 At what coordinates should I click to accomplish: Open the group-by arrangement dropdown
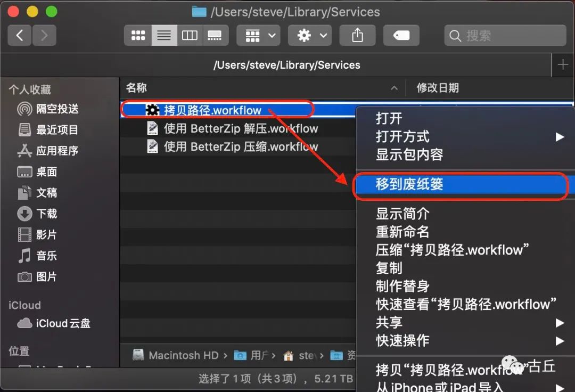coord(259,35)
